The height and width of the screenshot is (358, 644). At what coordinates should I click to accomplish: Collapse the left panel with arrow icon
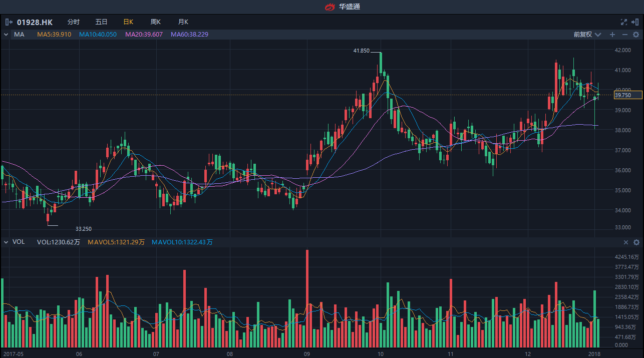pos(9,22)
